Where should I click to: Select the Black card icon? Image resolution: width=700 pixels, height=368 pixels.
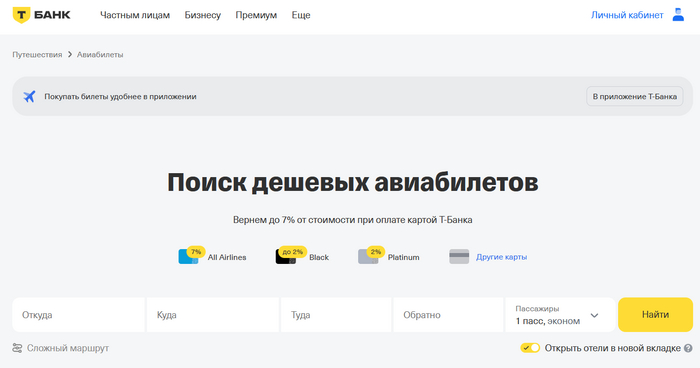290,255
